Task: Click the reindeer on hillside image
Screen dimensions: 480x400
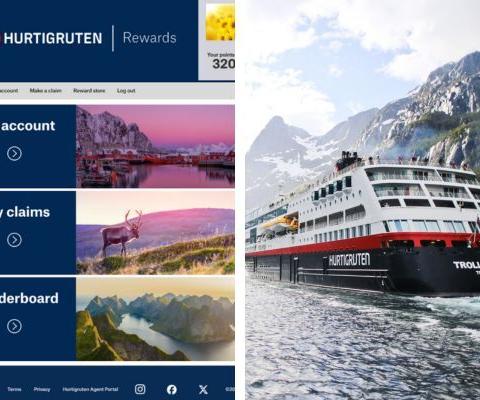Action: click(x=155, y=232)
